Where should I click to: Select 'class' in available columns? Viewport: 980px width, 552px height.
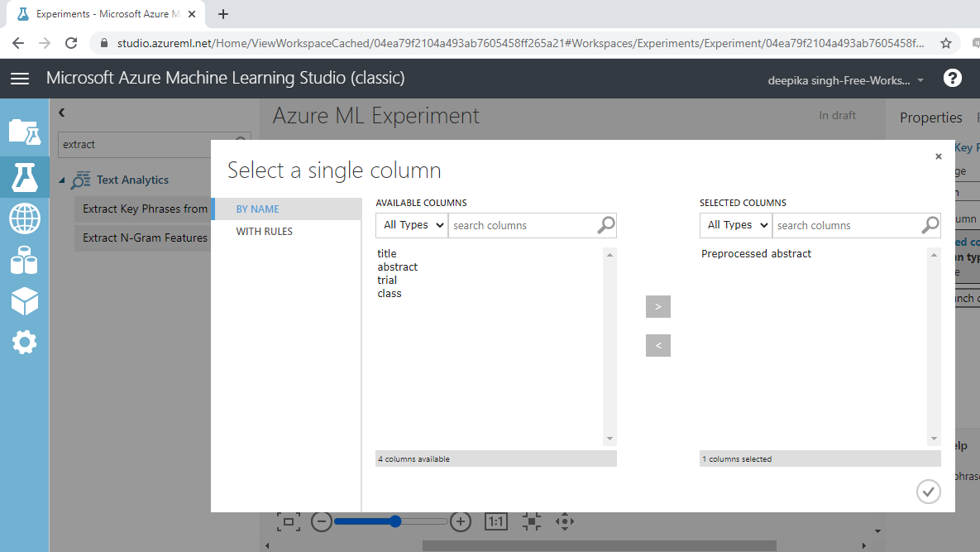(390, 293)
